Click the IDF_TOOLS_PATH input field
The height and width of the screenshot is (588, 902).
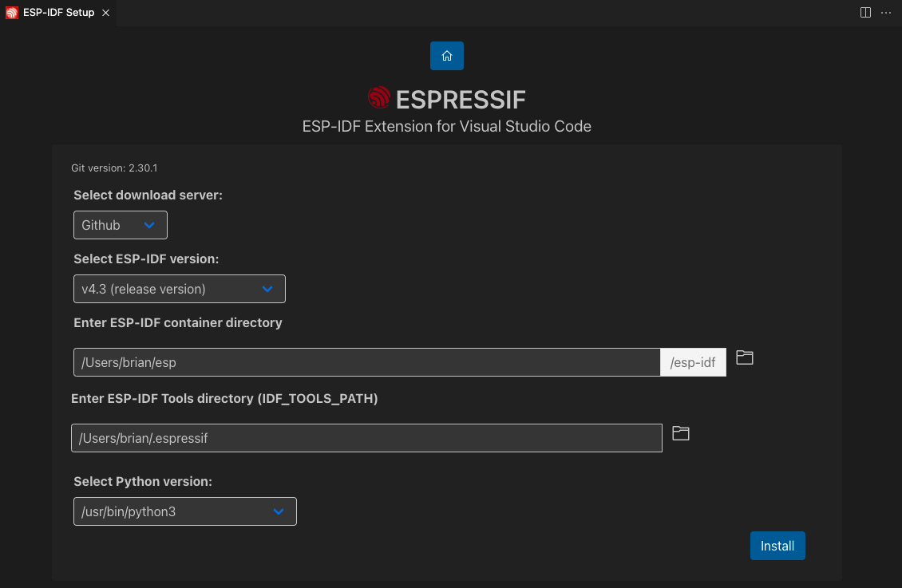[x=366, y=437]
